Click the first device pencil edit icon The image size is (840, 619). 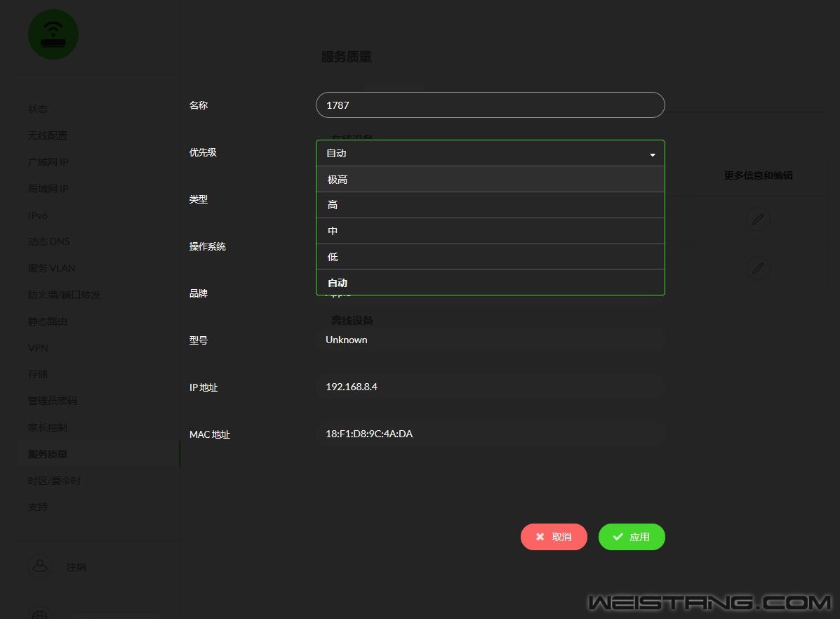click(757, 219)
